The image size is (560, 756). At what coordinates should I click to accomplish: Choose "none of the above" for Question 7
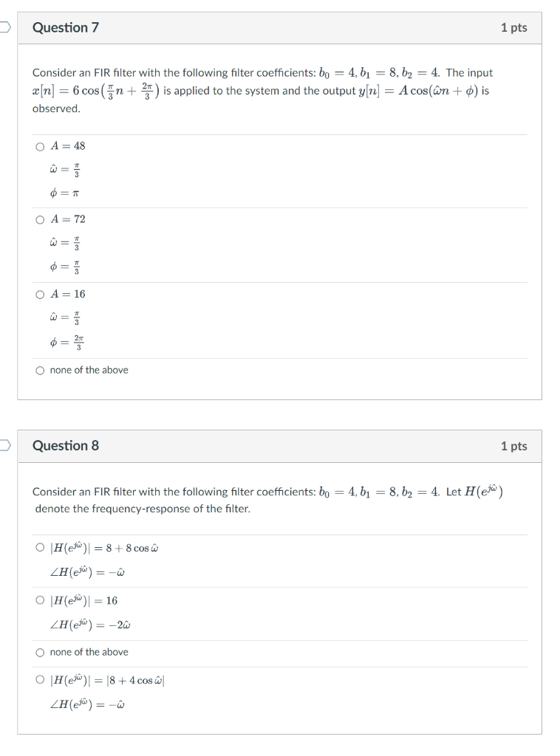pyautogui.click(x=40, y=370)
